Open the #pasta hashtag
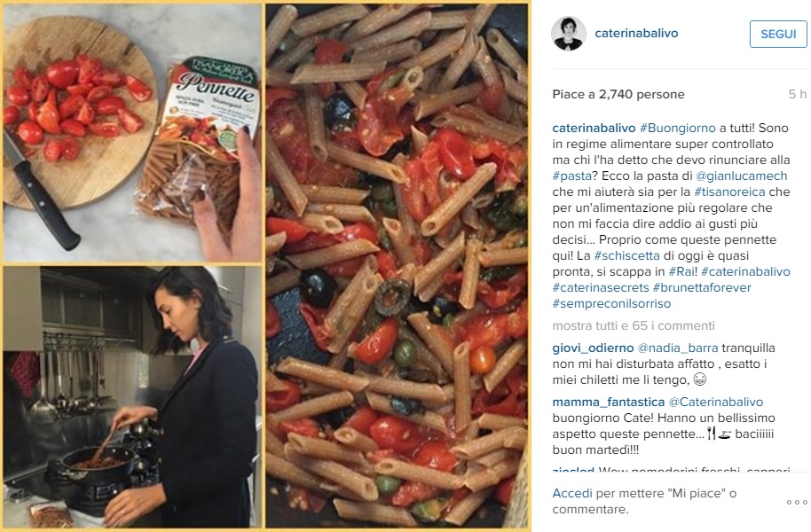 pyautogui.click(x=571, y=176)
